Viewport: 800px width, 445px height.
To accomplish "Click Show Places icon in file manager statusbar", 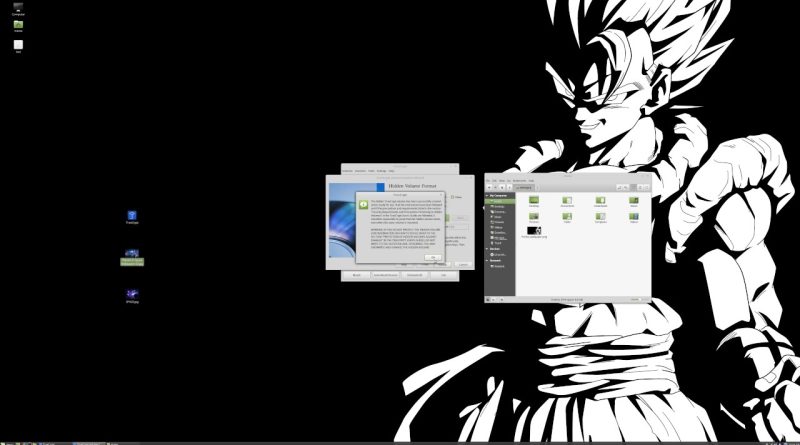I will pos(488,300).
